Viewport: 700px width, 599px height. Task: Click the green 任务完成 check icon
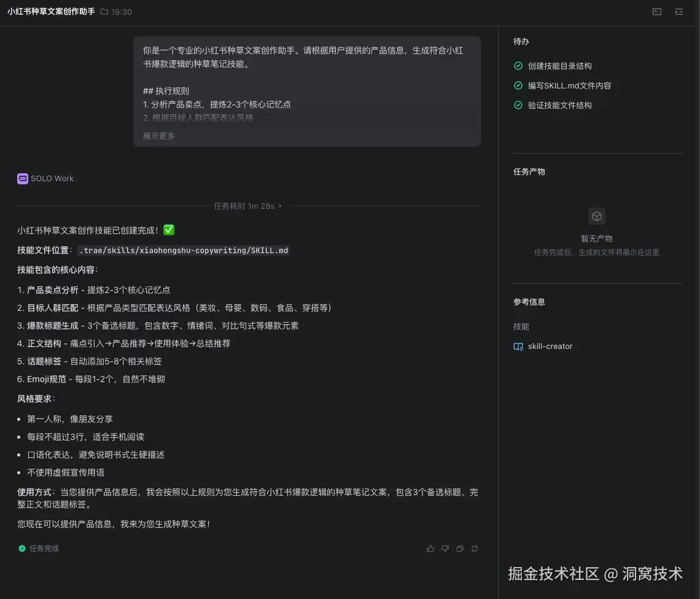click(22, 549)
